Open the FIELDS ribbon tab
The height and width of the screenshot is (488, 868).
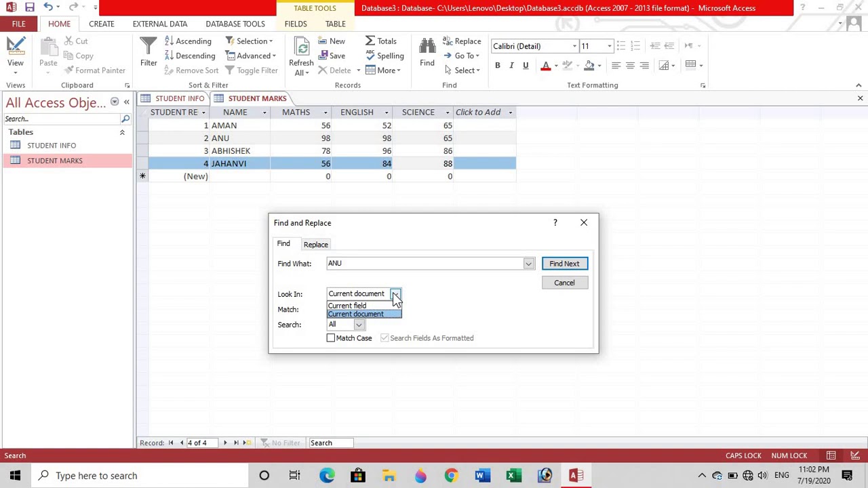[296, 24]
